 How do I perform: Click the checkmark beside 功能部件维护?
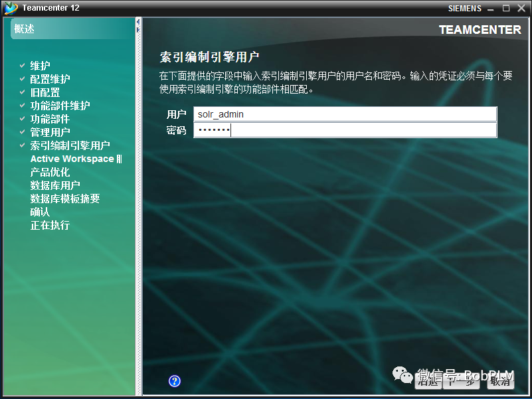pos(22,105)
